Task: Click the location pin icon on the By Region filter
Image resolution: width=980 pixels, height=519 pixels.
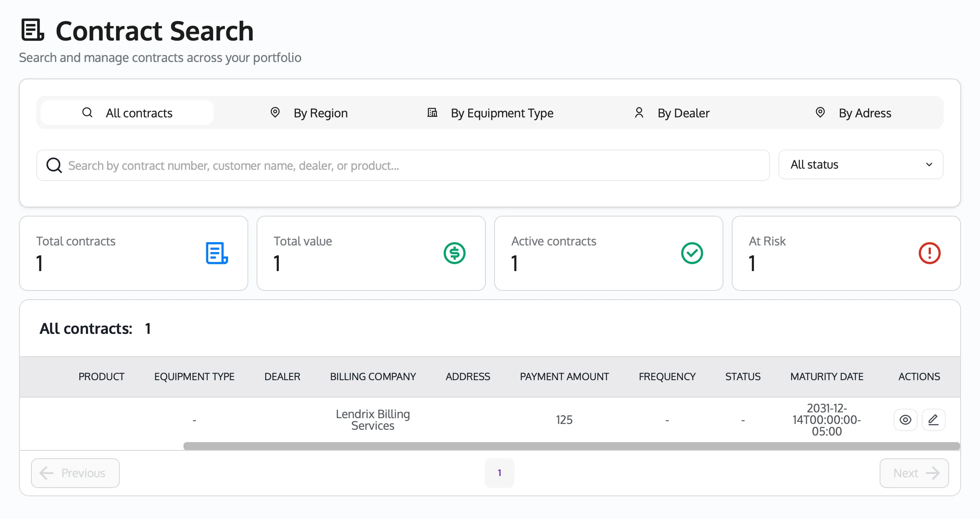Action: [275, 112]
